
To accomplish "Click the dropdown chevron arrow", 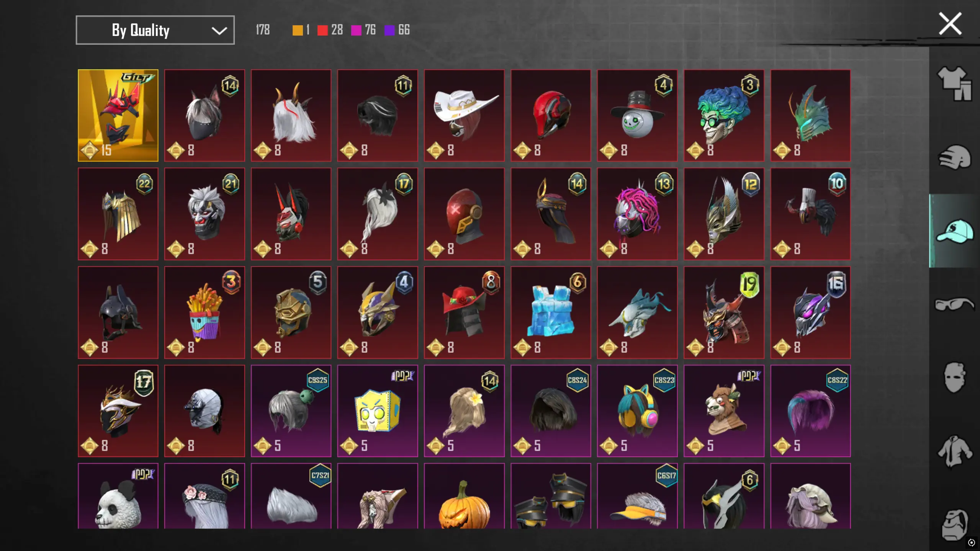I will 219,31.
